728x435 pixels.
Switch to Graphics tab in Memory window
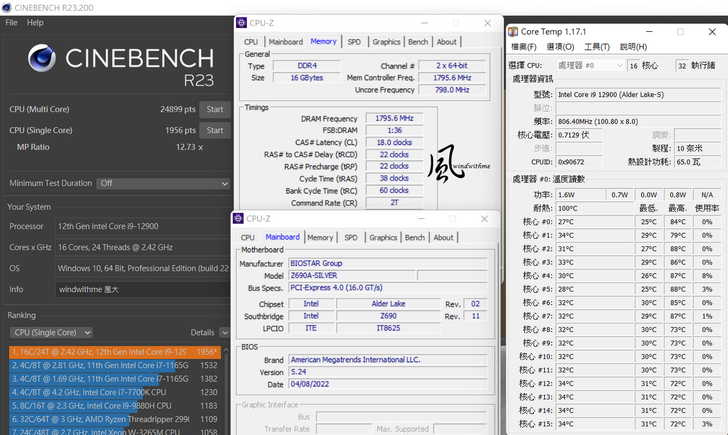pyautogui.click(x=386, y=42)
